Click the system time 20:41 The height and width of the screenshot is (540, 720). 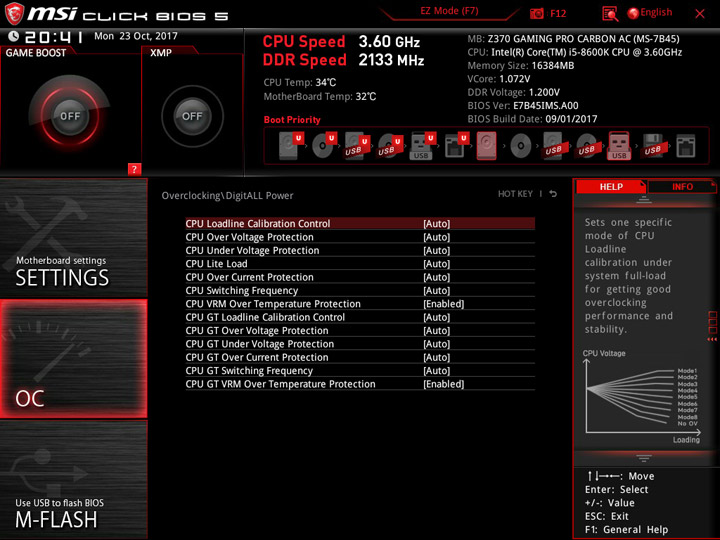point(54,37)
